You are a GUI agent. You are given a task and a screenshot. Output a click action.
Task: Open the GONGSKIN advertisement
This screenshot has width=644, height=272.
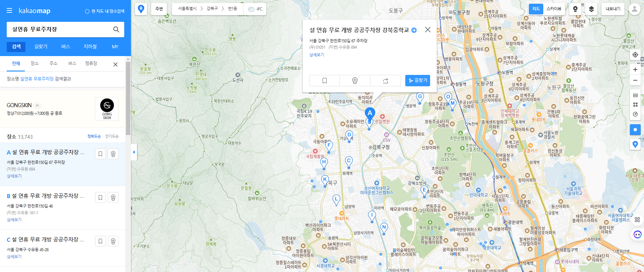[x=63, y=109]
